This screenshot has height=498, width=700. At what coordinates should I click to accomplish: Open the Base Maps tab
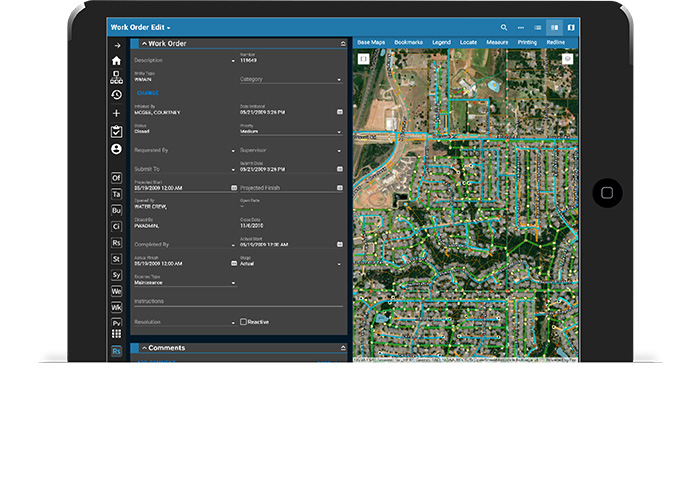click(x=372, y=44)
